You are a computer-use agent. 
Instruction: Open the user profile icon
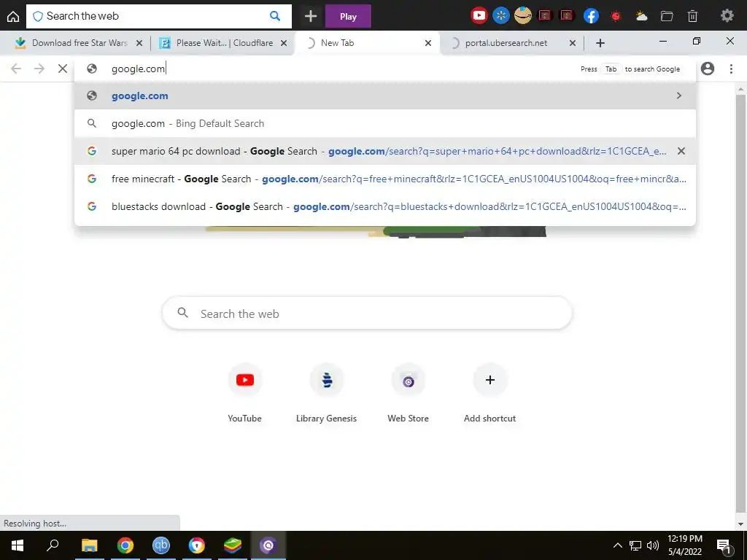point(708,69)
